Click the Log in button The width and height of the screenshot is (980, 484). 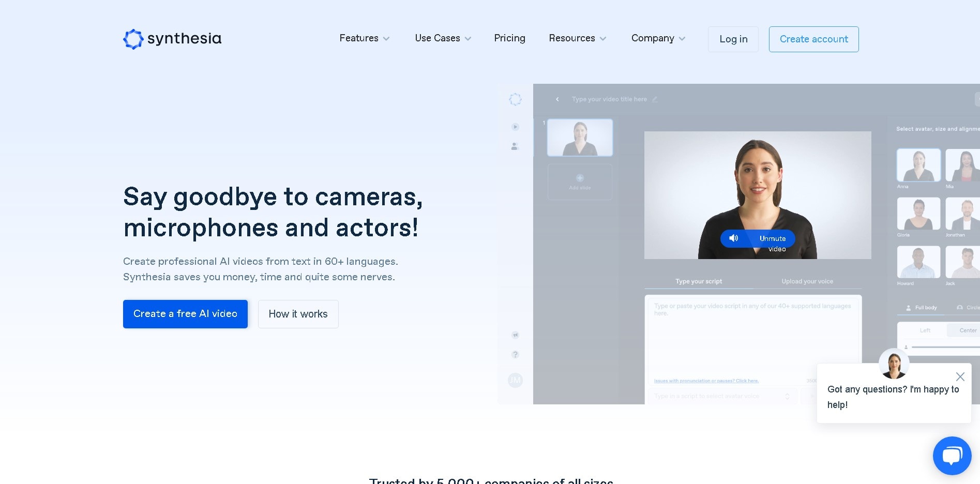coord(733,39)
